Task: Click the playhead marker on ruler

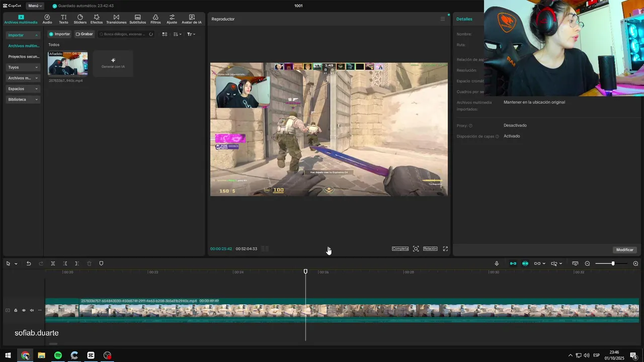Action: click(305, 271)
